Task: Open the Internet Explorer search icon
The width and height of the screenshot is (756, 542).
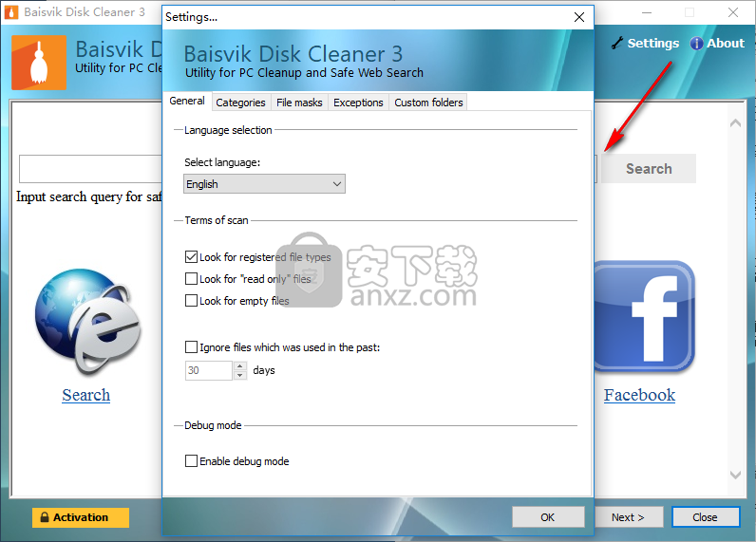Action: tap(87, 323)
